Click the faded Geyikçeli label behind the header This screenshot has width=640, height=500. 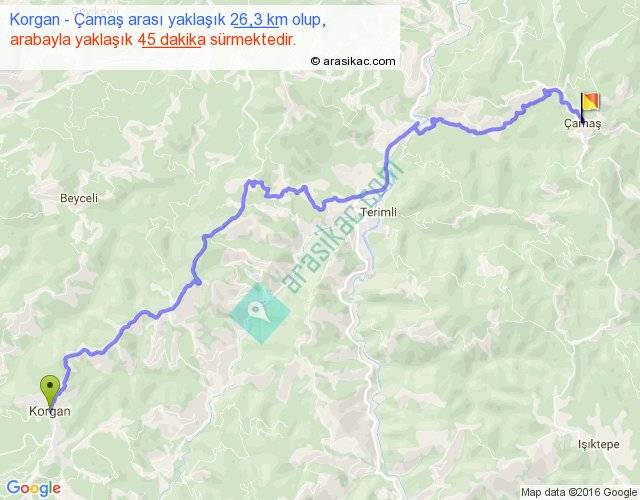click(95, 9)
